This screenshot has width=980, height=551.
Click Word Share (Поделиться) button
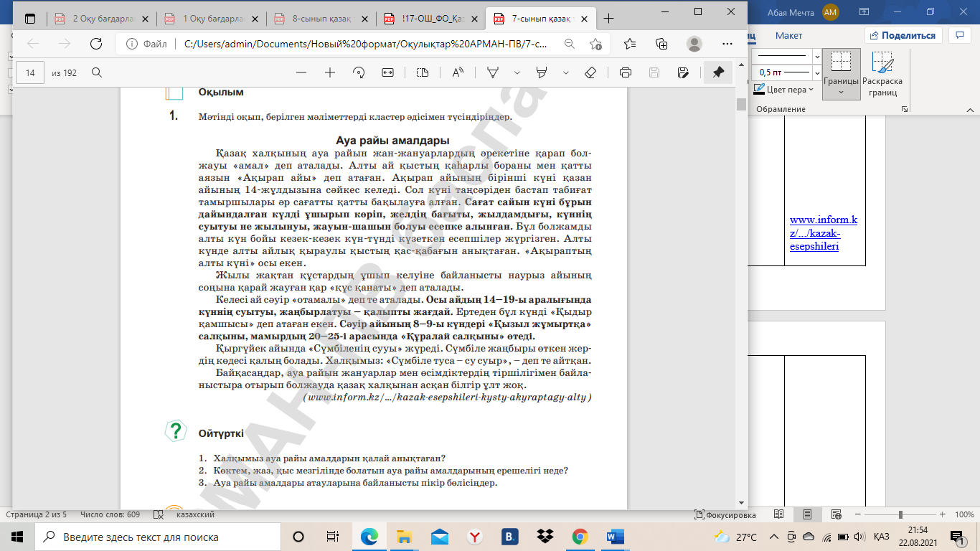click(903, 35)
